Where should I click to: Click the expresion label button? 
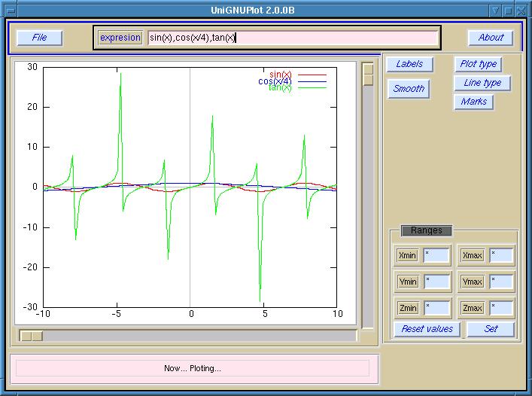point(120,38)
